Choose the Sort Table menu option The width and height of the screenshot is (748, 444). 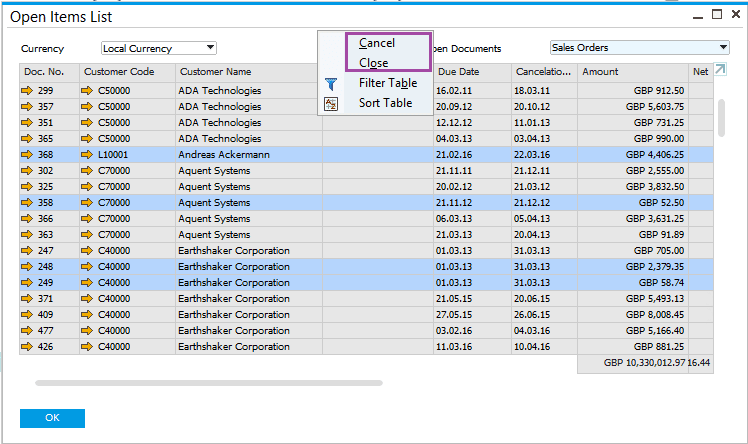point(385,103)
